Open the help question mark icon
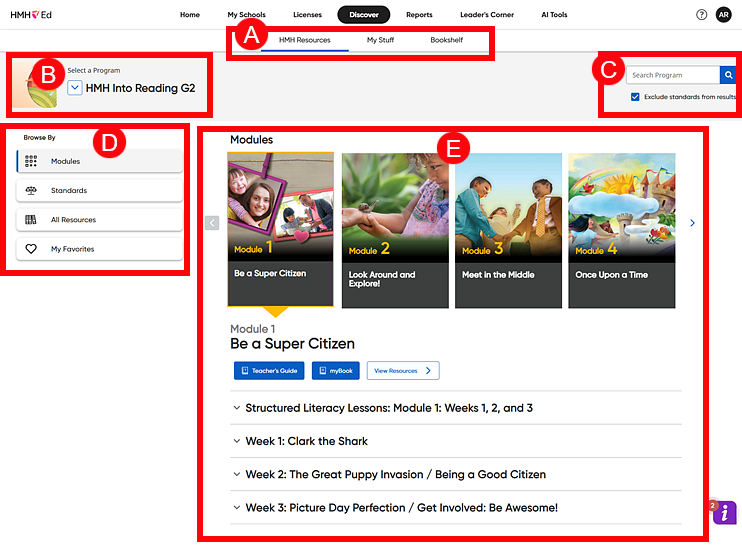 [701, 15]
